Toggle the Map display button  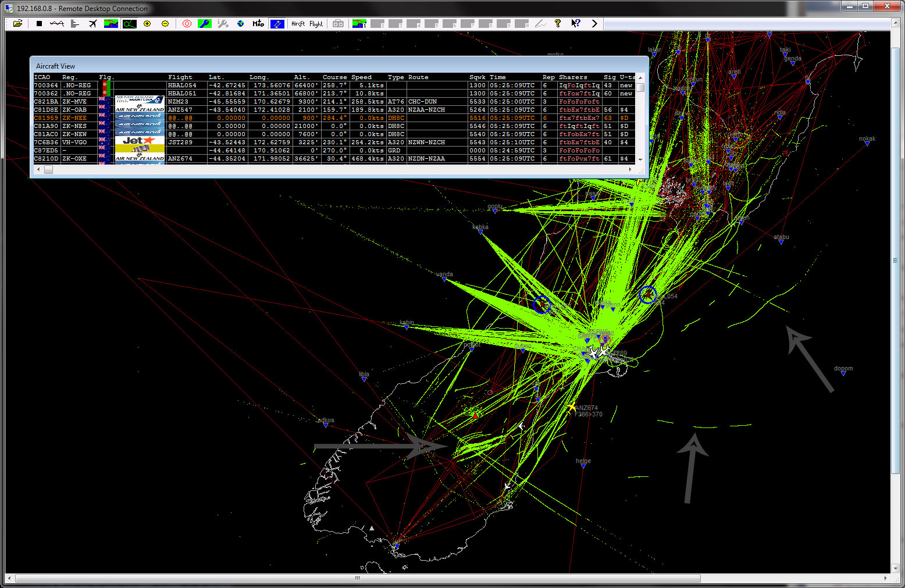pyautogui.click(x=258, y=23)
